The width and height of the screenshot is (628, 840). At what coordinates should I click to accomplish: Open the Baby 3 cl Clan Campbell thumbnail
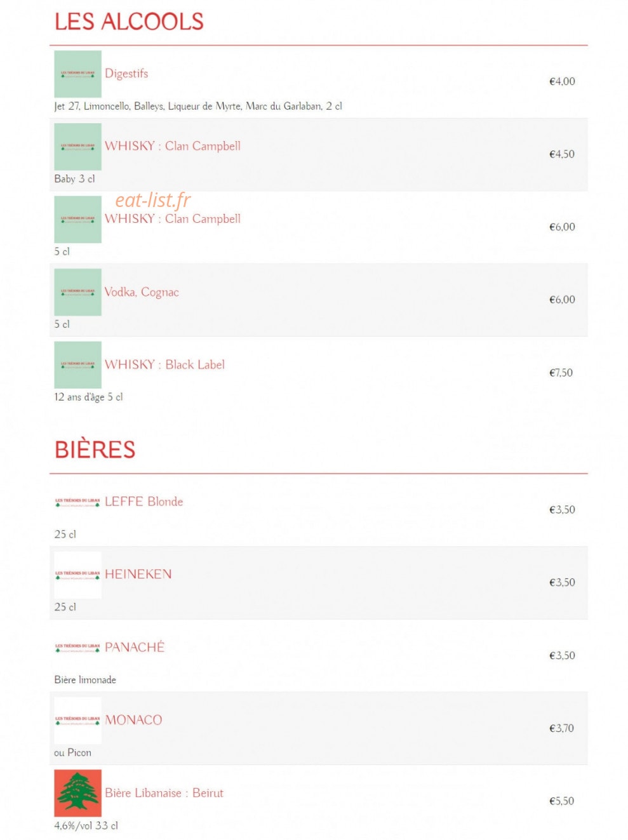coord(77,147)
